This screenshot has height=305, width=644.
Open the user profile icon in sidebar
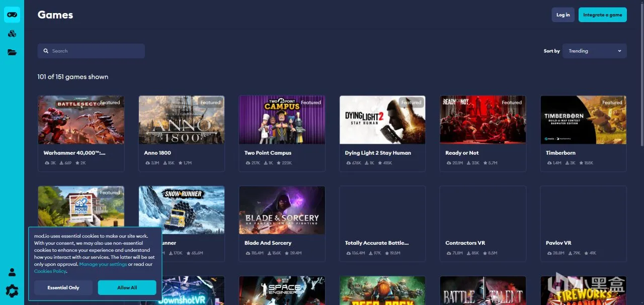tap(12, 272)
